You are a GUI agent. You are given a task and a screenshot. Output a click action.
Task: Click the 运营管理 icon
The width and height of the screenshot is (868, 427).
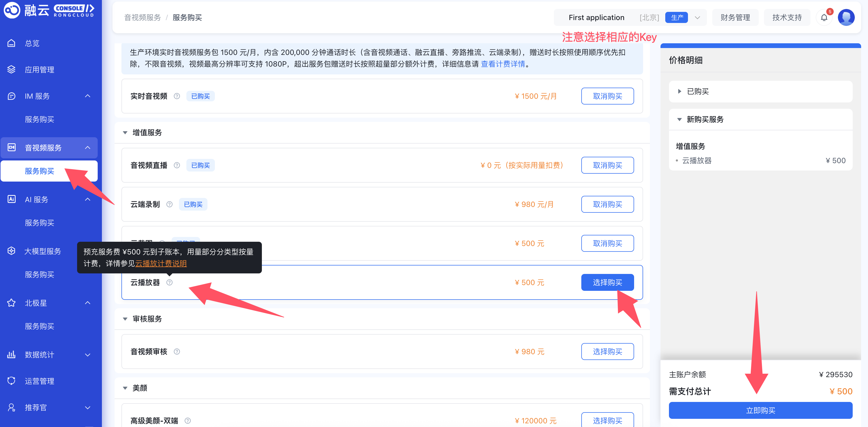[x=11, y=381]
